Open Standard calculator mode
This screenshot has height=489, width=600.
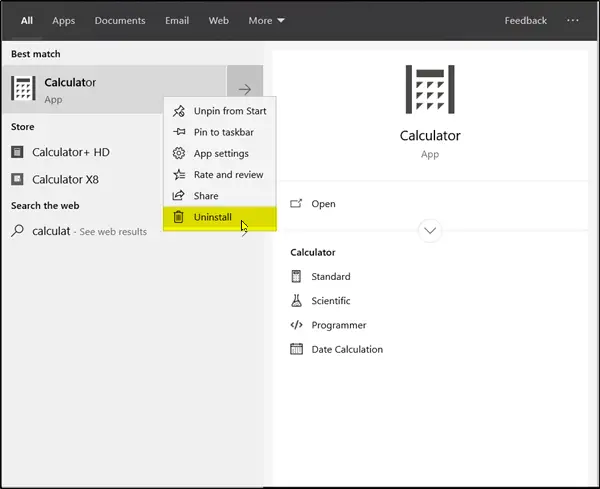[330, 277]
